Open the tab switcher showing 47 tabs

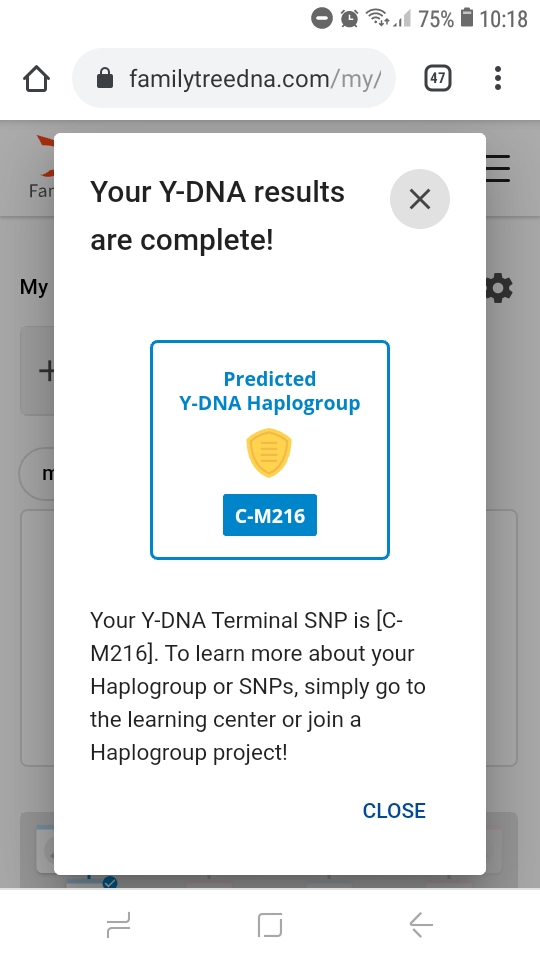[438, 78]
